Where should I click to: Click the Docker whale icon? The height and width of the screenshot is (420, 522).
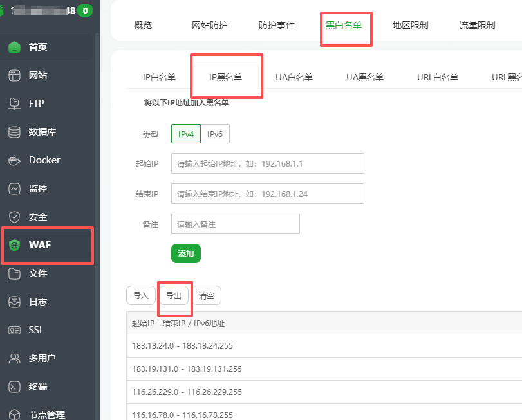pos(14,160)
